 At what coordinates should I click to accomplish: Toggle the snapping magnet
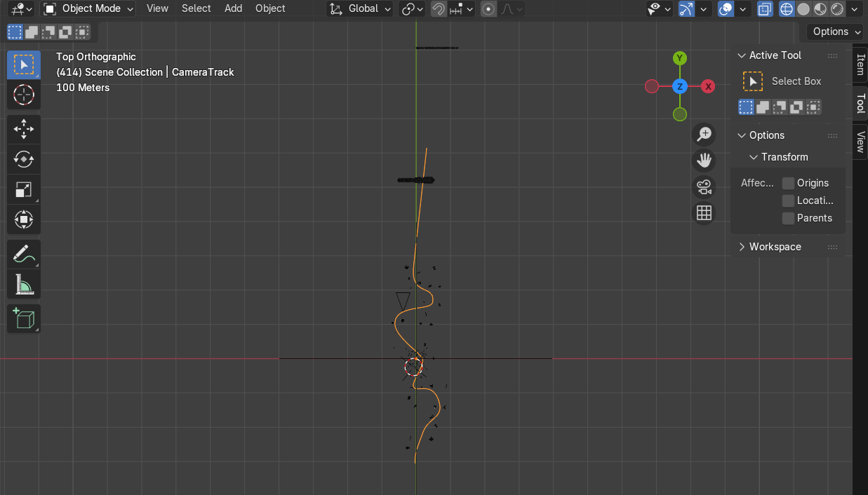[439, 9]
